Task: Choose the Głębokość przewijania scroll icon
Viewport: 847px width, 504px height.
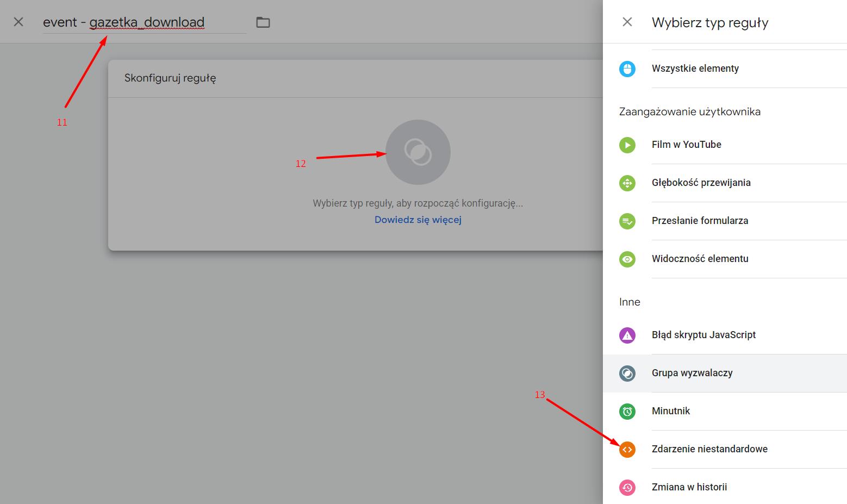Action: pyautogui.click(x=627, y=183)
